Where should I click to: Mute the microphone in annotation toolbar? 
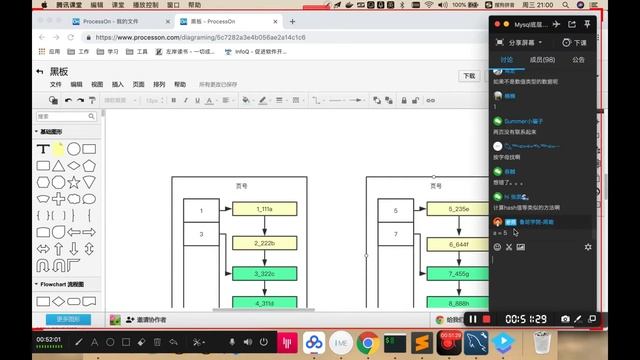pyautogui.click(x=232, y=342)
